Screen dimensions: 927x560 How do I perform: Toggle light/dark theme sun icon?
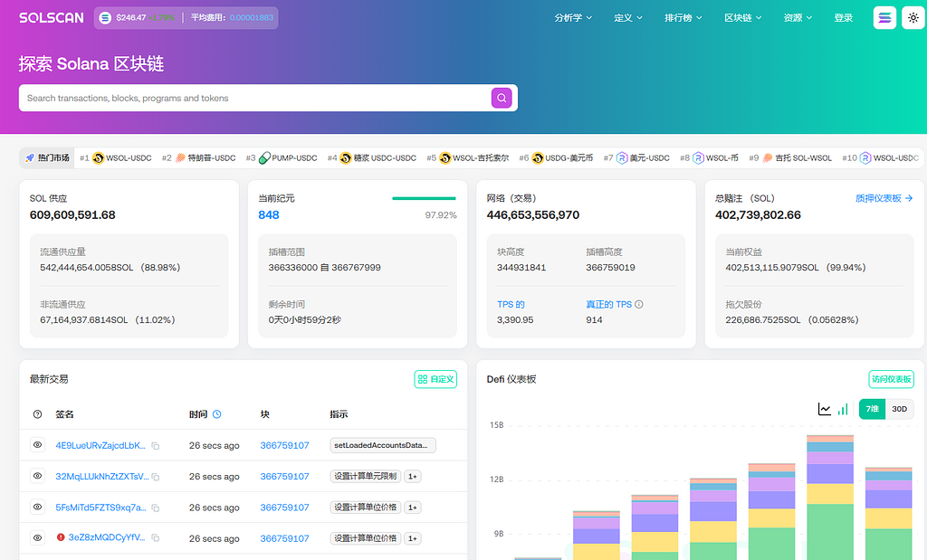[x=913, y=18]
